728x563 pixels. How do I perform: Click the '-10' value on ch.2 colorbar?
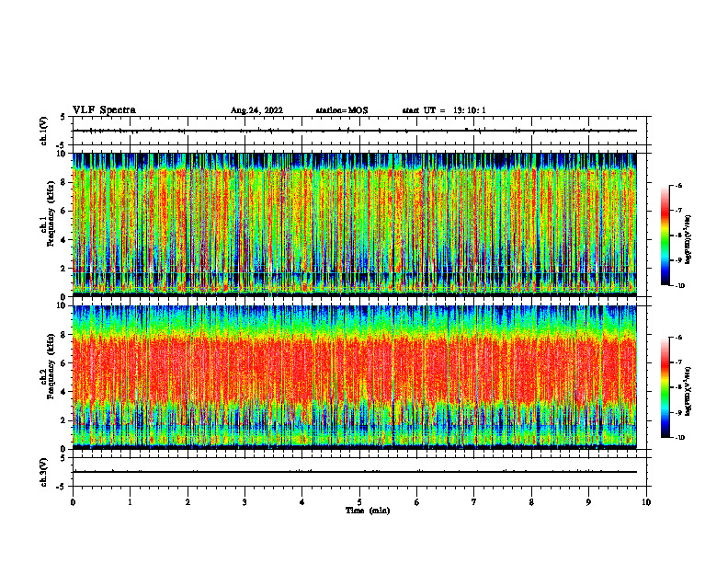pyautogui.click(x=679, y=438)
